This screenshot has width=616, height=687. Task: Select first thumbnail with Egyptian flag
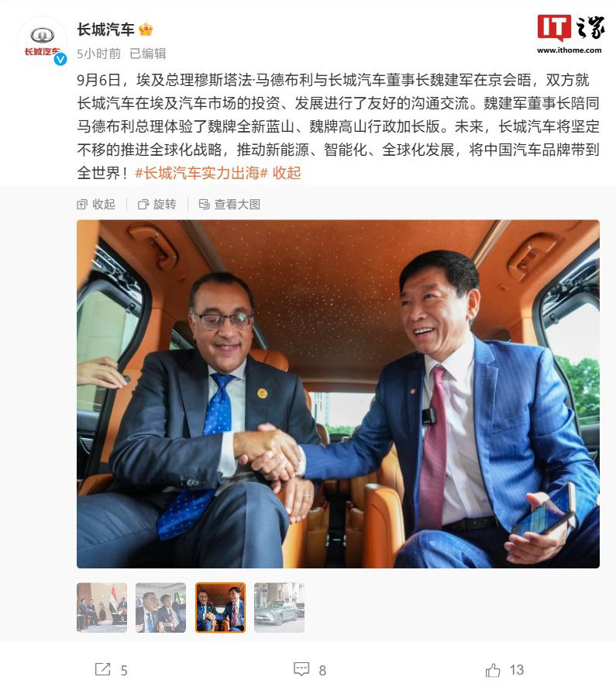[102, 607]
